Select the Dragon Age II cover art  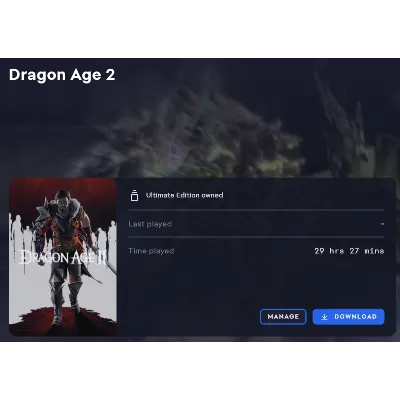(x=63, y=257)
